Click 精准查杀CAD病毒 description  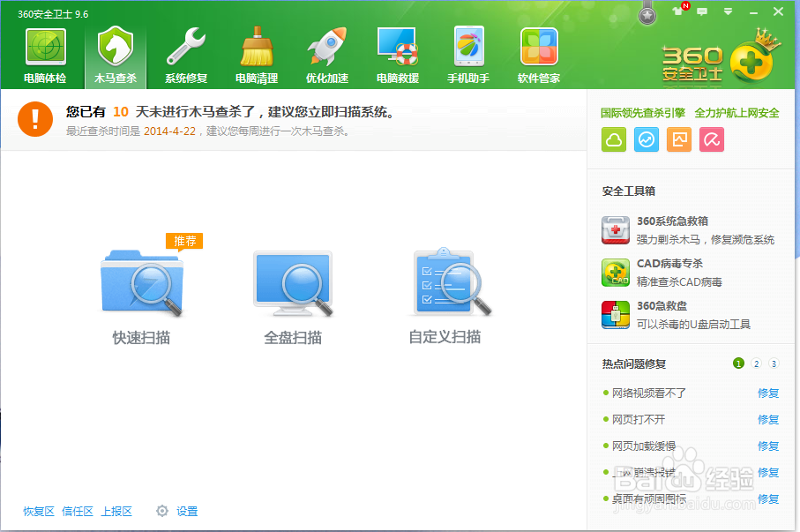coord(679,281)
